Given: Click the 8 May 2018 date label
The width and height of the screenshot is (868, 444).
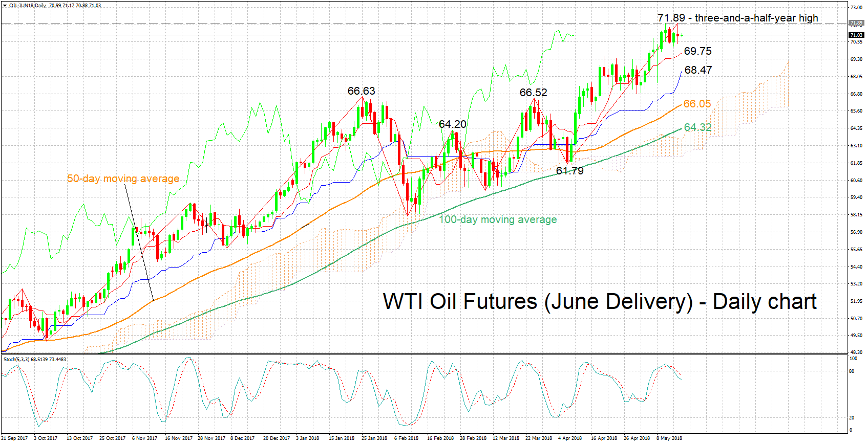Looking at the screenshot, I should coord(669,438).
